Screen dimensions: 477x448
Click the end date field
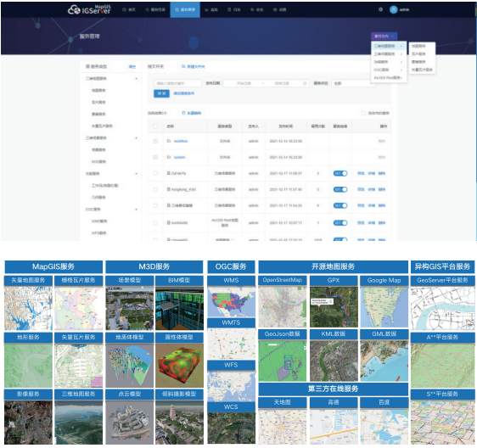[282, 83]
